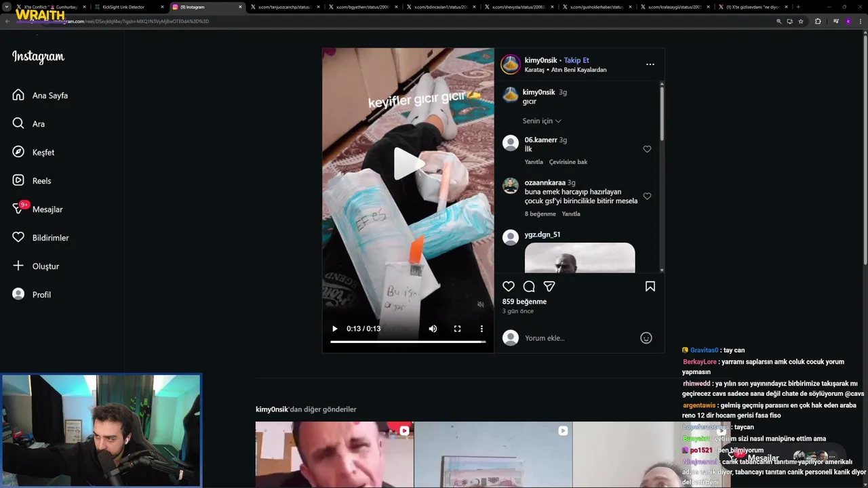Mute the video with the speaker icon
The height and width of the screenshot is (488, 868).
433,329
